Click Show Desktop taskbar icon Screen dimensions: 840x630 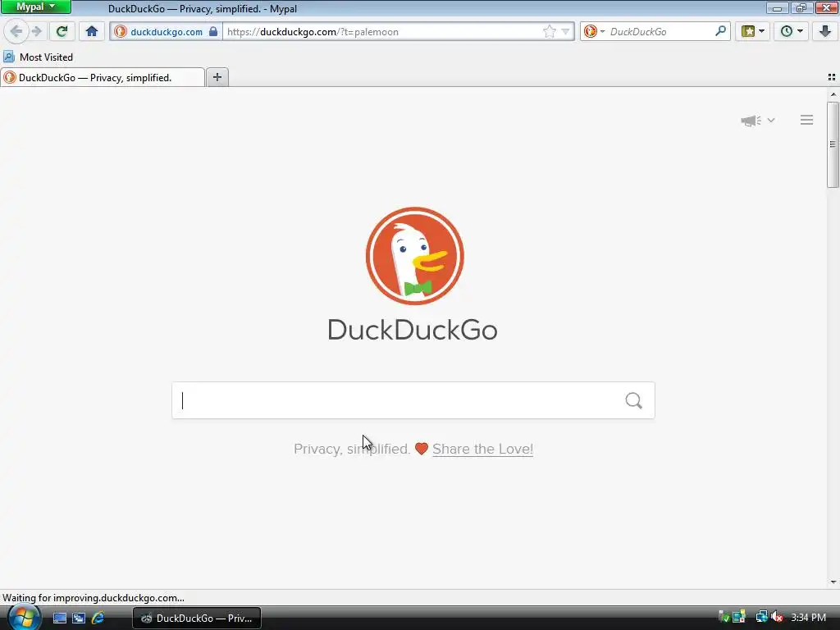[x=59, y=619]
